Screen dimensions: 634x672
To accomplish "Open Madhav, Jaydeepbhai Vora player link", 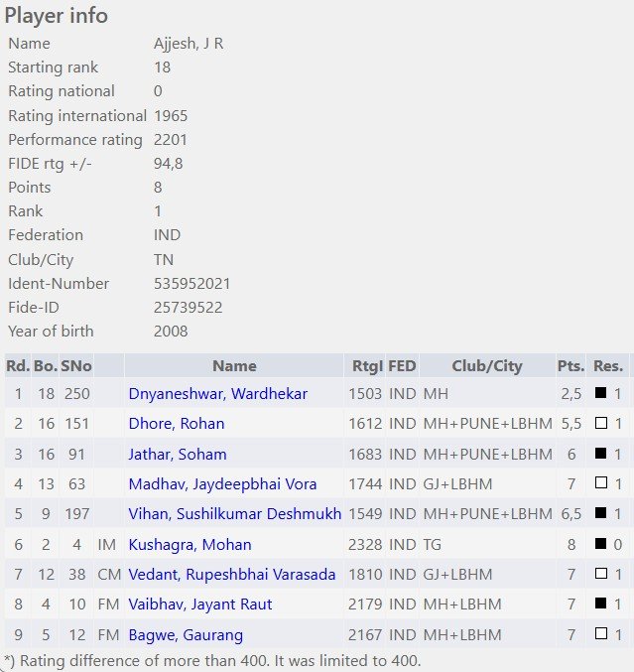I will point(222,483).
